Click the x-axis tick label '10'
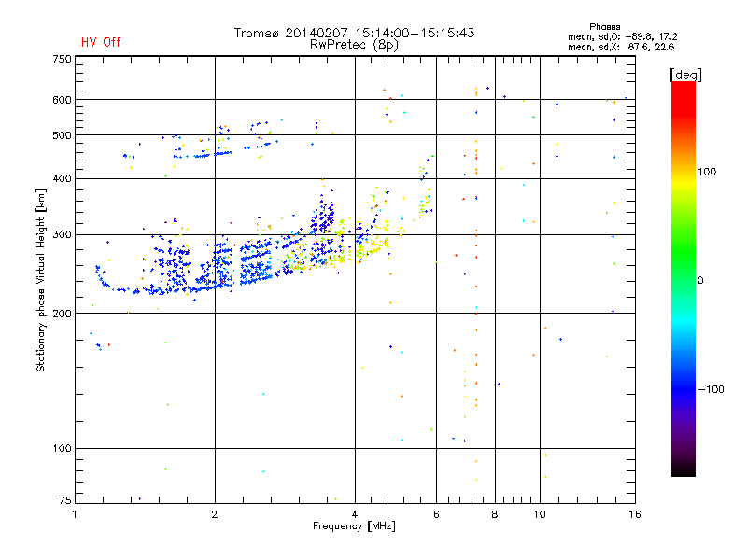Image resolution: width=747 pixels, height=560 pixels. (540, 514)
